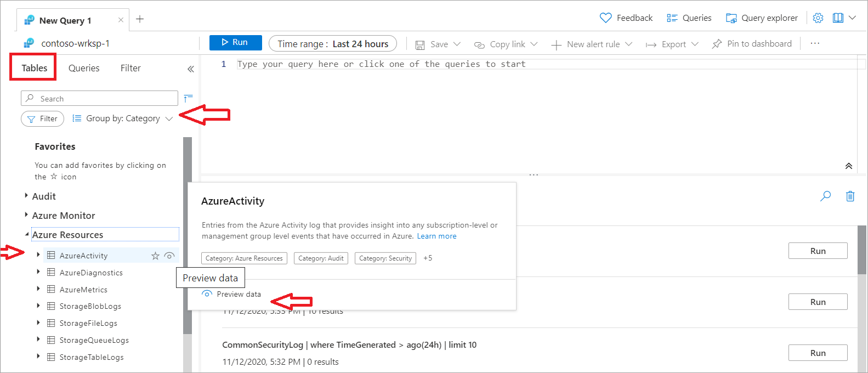
Task: Open the Learn more link
Action: coord(436,236)
